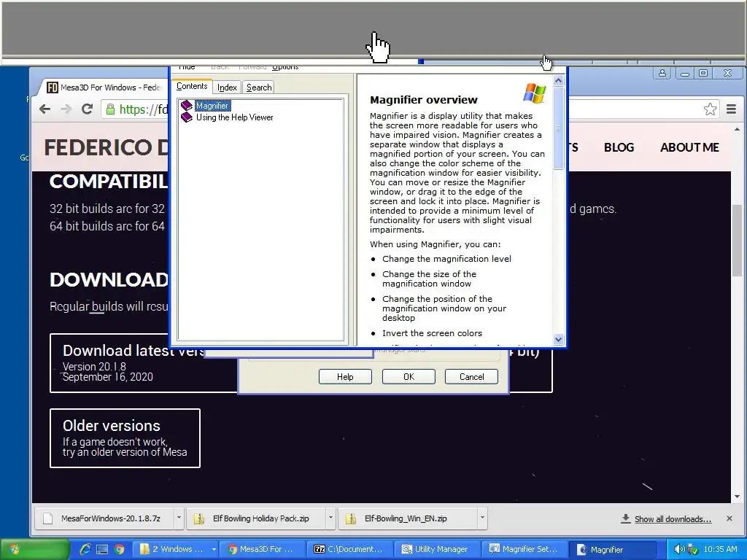
Task: Click the volume speaker tray icon
Action: coord(679,549)
